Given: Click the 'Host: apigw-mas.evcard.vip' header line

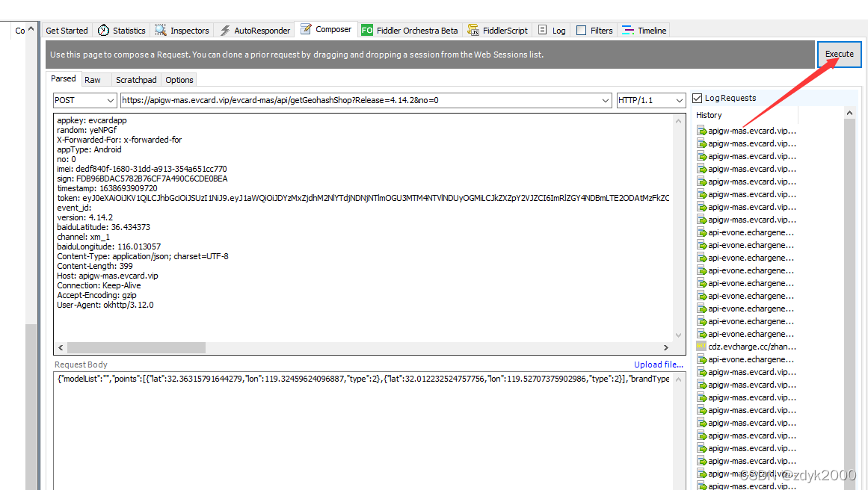Looking at the screenshot, I should (x=108, y=276).
